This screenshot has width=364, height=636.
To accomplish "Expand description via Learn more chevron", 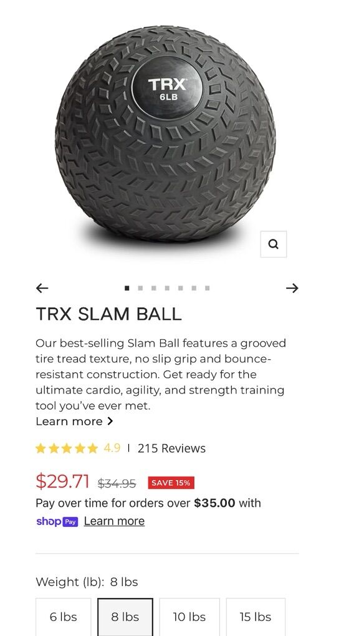I will coord(110,421).
